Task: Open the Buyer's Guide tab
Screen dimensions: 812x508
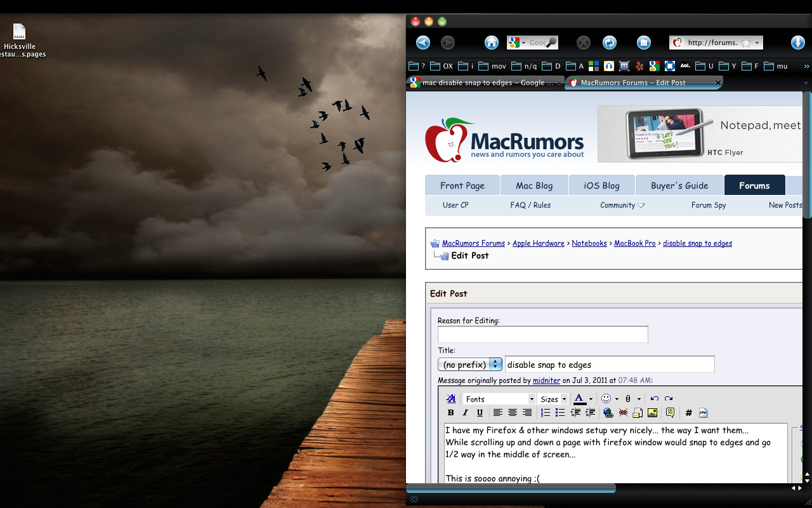Action: click(679, 185)
